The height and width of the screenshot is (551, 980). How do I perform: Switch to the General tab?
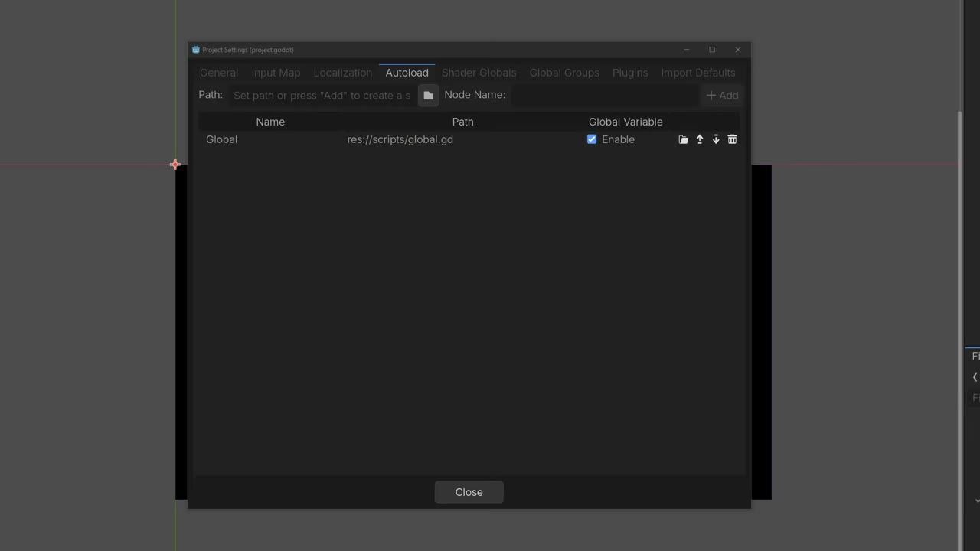219,73
